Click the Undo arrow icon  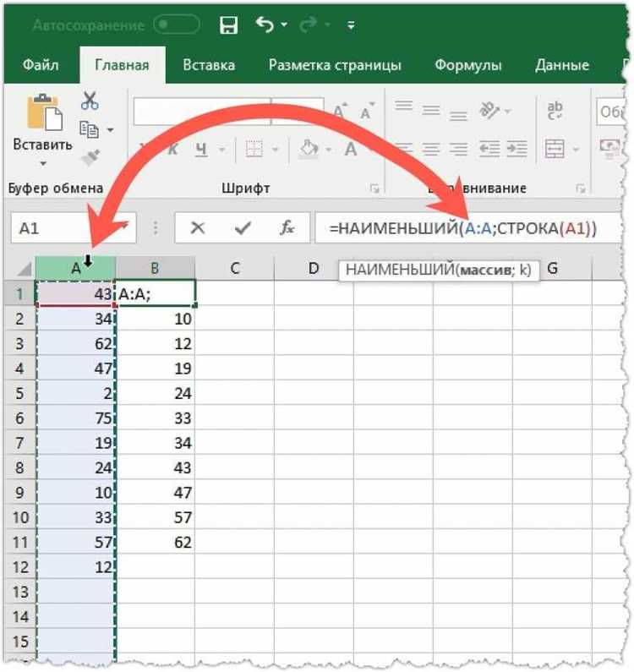click(265, 25)
